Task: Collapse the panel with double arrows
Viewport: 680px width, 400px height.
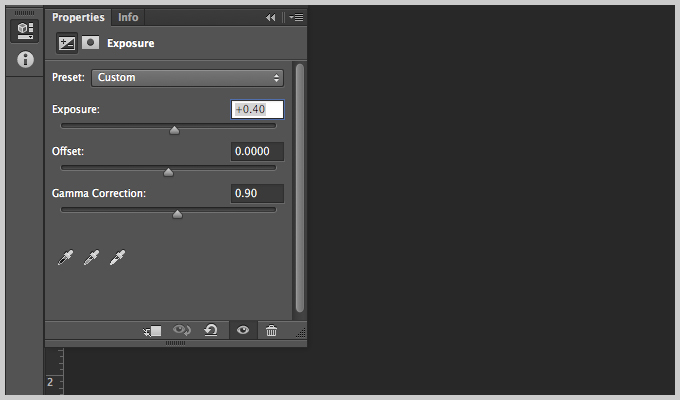Action: pyautogui.click(x=271, y=17)
